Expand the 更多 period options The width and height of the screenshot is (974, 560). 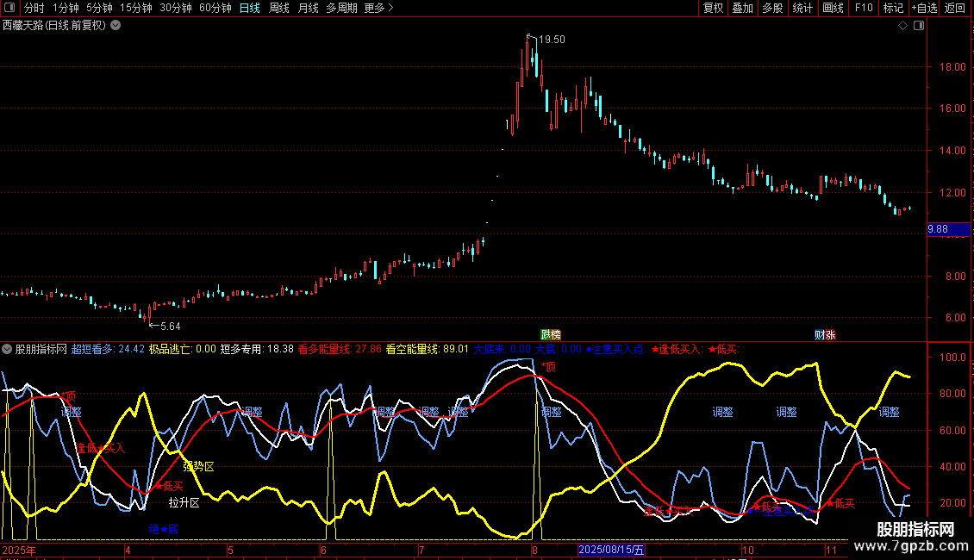(379, 8)
